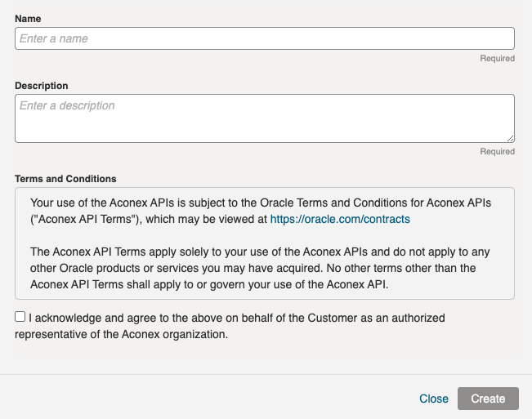Click first paragraph of Aconex API terms
Image resolution: width=532 pixels, height=419 pixels.
click(x=261, y=211)
